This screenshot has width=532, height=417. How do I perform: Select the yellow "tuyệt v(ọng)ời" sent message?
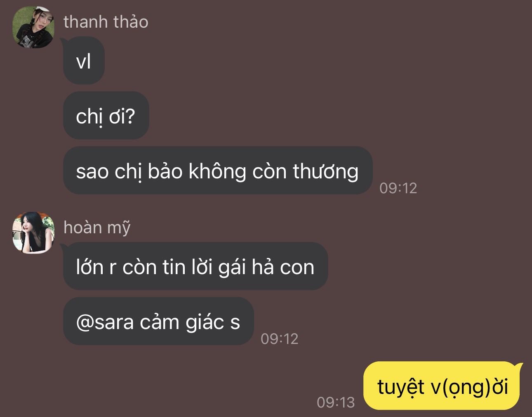point(442,386)
